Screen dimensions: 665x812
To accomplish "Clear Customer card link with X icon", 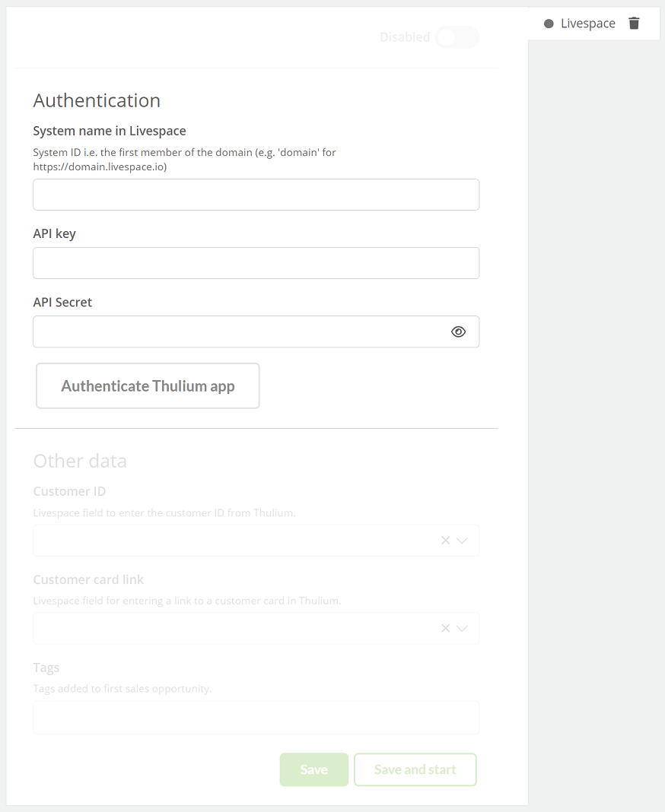I will [x=445, y=628].
